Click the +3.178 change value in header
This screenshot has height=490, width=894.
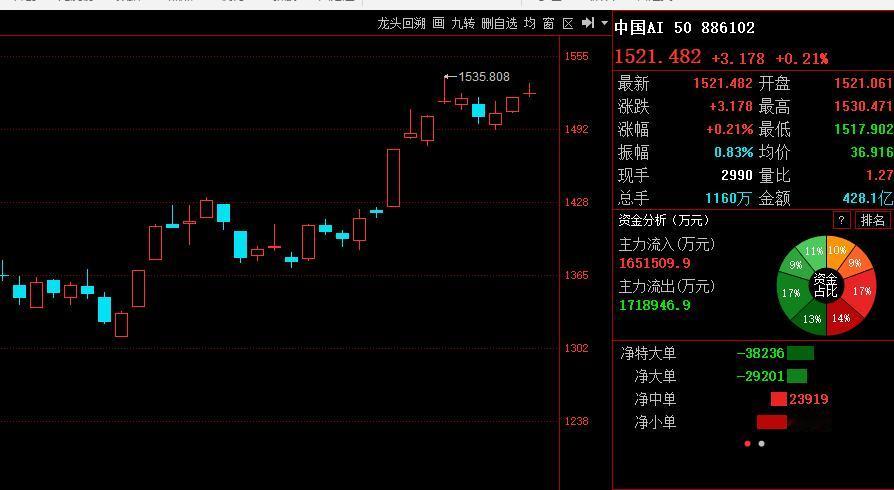[x=738, y=58]
